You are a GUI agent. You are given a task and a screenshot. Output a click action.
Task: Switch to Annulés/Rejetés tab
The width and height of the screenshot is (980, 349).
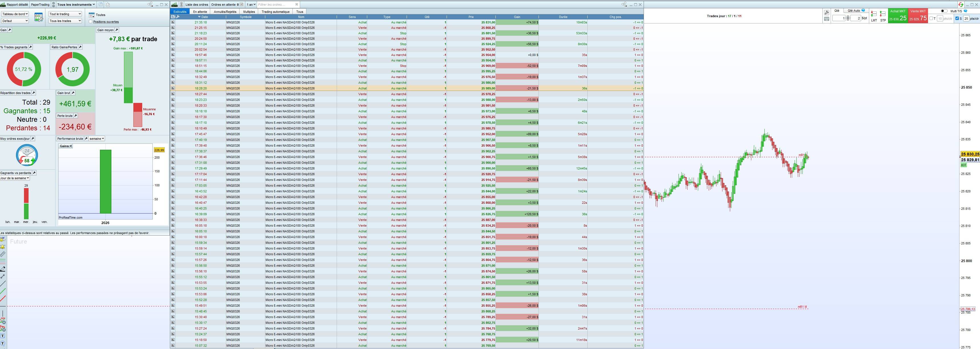coord(225,11)
